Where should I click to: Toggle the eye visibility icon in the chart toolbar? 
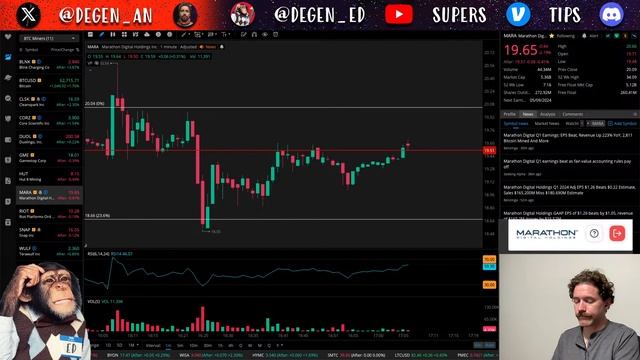pos(265,35)
